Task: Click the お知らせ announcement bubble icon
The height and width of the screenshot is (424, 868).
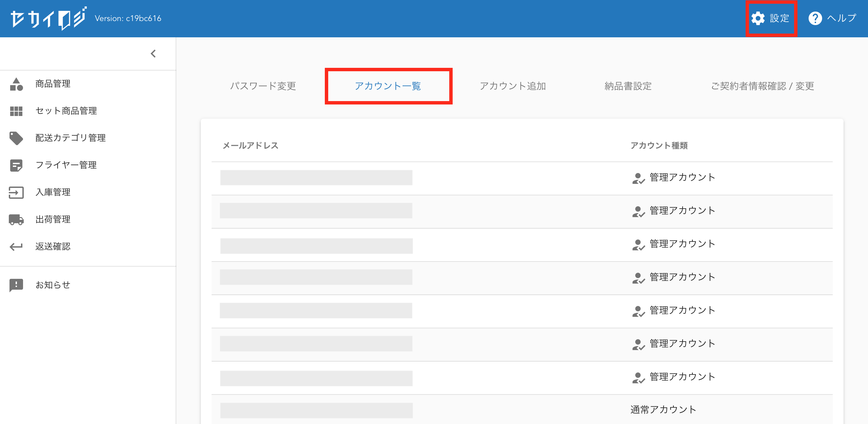Action: [x=16, y=285]
